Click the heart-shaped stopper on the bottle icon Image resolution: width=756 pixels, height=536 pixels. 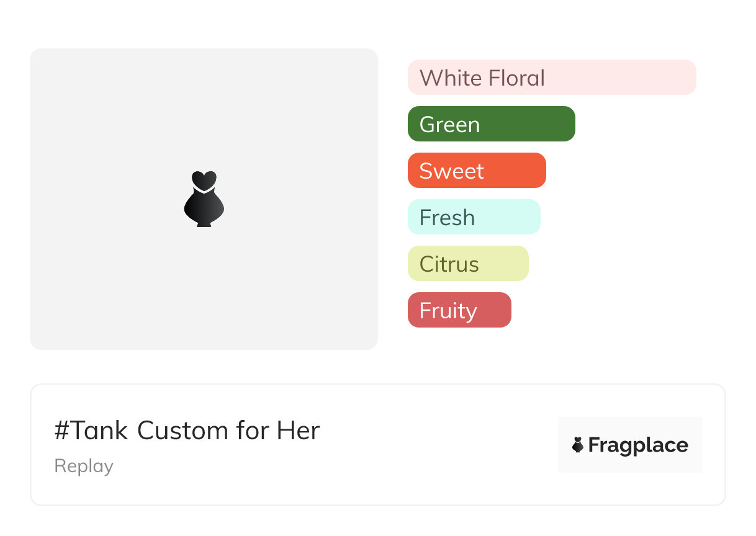click(x=204, y=180)
